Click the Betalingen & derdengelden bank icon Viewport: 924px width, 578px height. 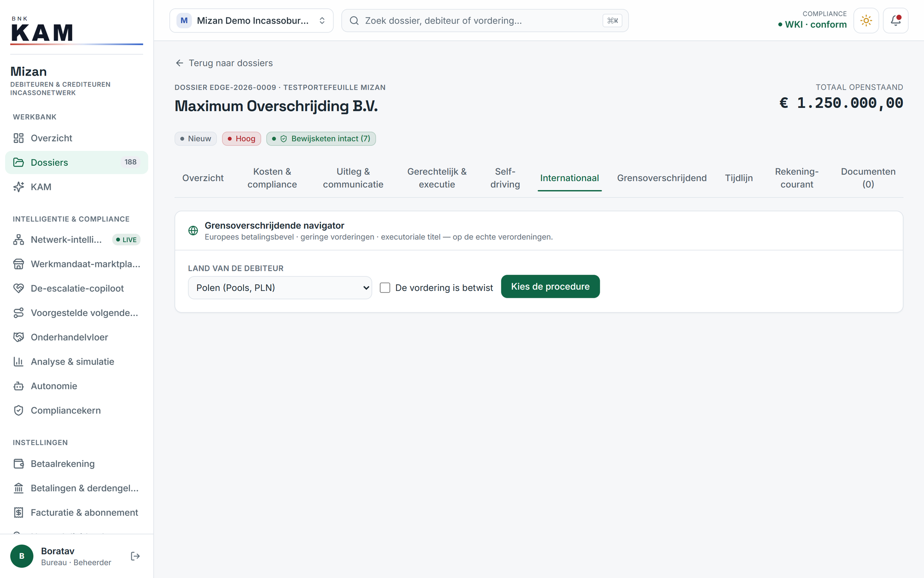coord(18,488)
